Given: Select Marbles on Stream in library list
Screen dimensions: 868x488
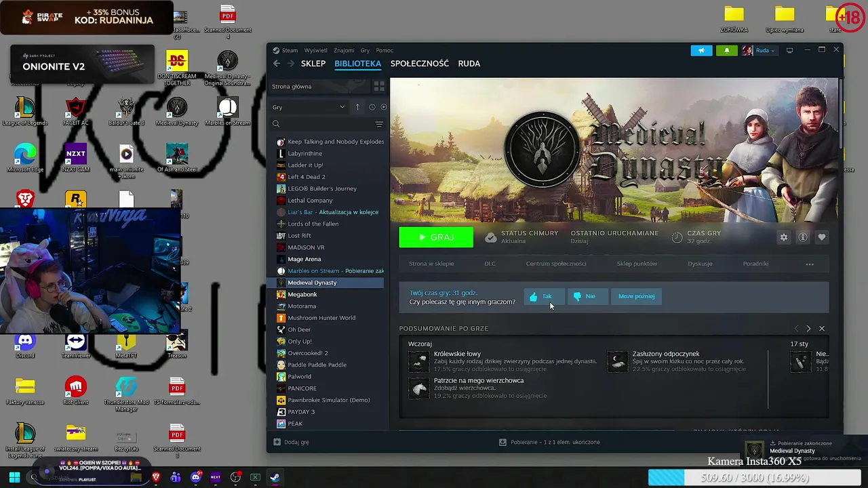Looking at the screenshot, I should (x=330, y=271).
